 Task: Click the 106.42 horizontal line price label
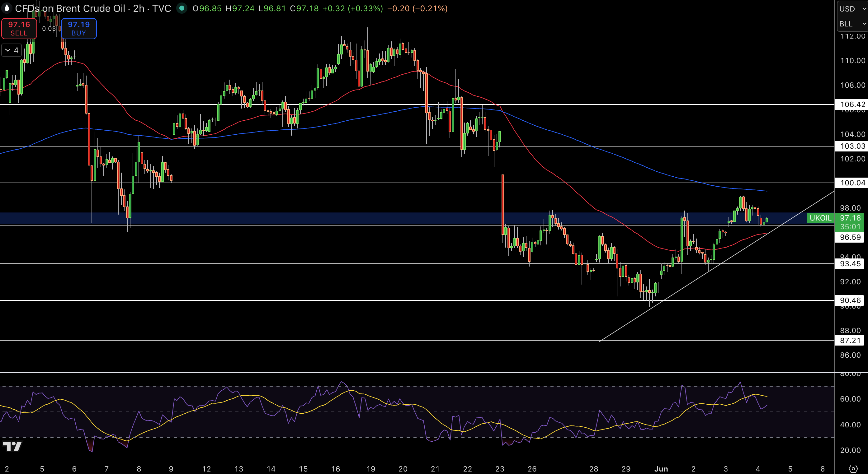click(851, 105)
